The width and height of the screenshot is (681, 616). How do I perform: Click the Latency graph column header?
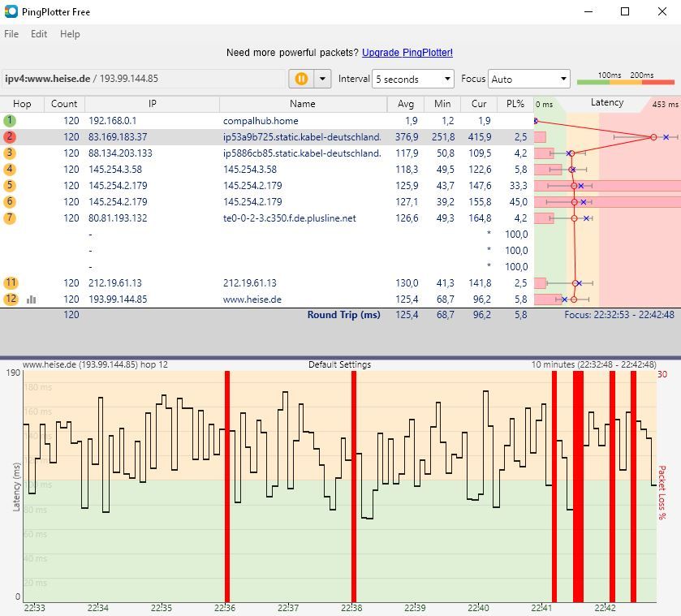pos(607,103)
